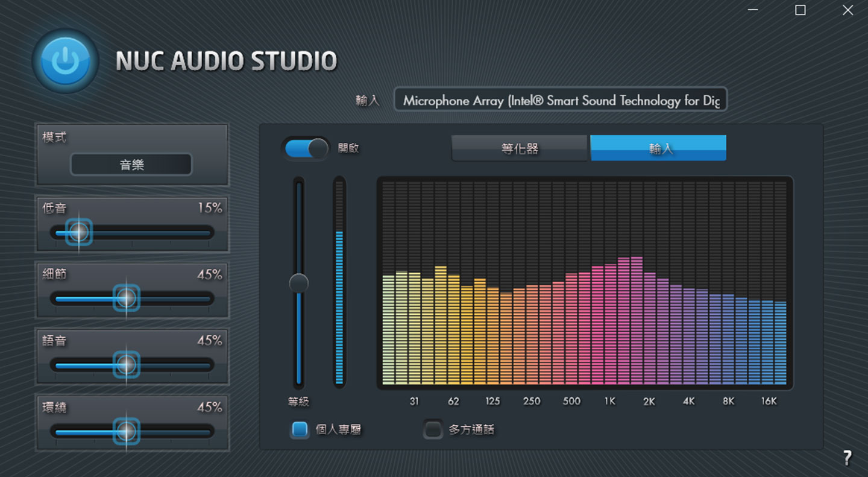The width and height of the screenshot is (868, 477).
Task: Switch to the 等化器 tab
Action: [519, 148]
